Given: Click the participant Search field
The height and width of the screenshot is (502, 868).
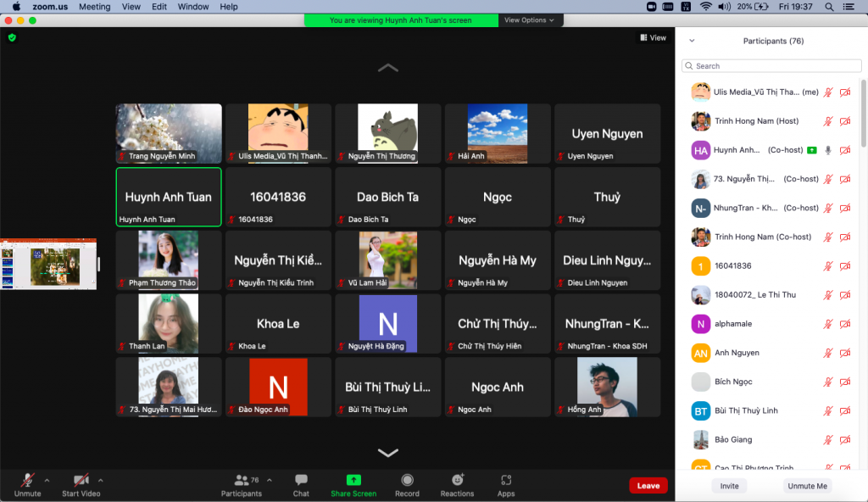Looking at the screenshot, I should coord(771,66).
